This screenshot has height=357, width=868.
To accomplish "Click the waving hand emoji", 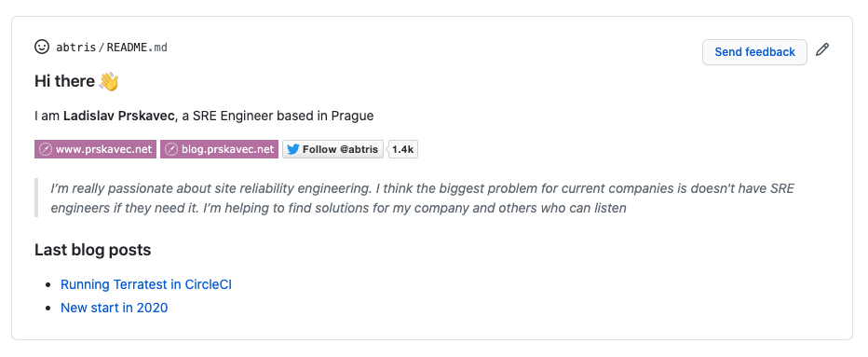I will 109,81.
